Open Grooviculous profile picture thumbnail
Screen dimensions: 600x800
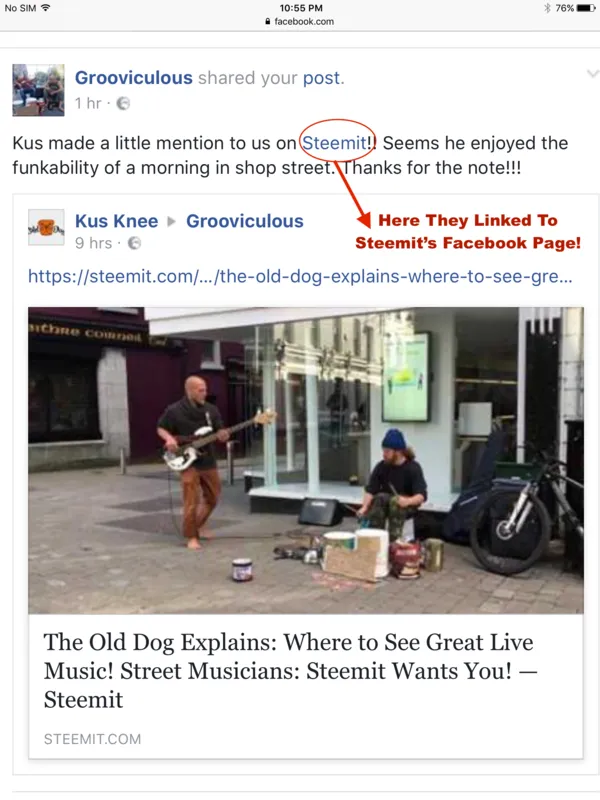[x=38, y=90]
